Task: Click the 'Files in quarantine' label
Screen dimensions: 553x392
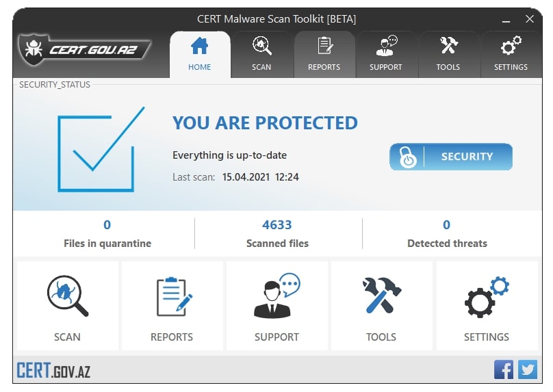Action: (x=107, y=244)
